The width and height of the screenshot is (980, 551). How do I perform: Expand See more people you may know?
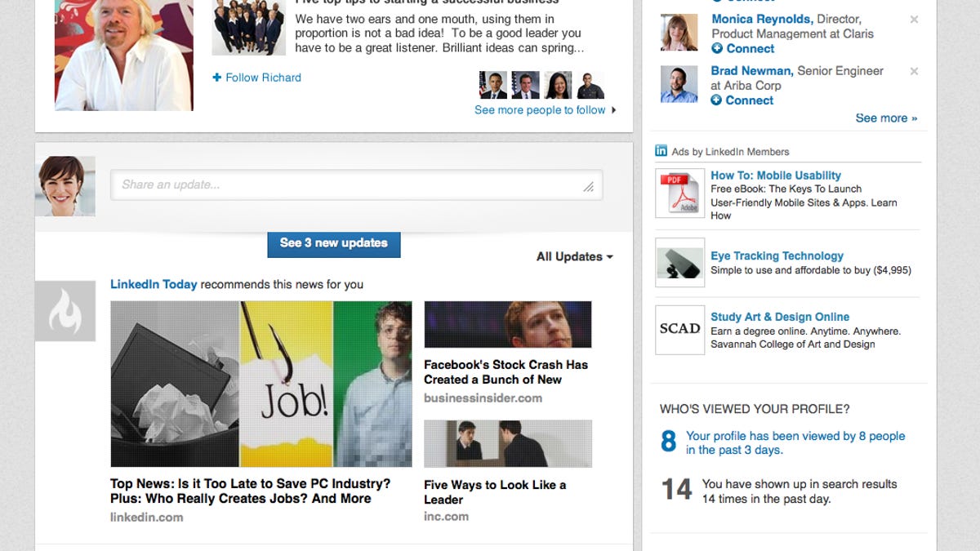coord(886,118)
